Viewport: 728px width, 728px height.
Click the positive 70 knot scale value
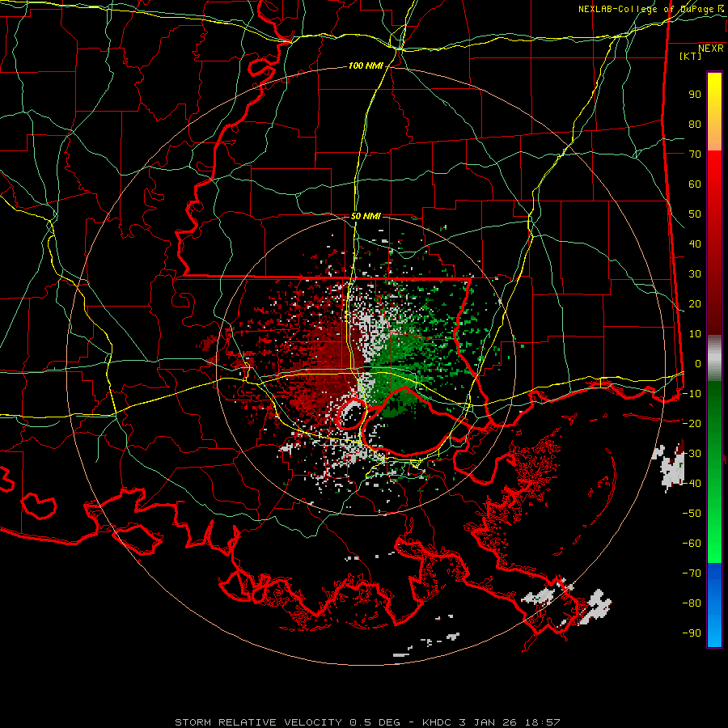click(695, 154)
